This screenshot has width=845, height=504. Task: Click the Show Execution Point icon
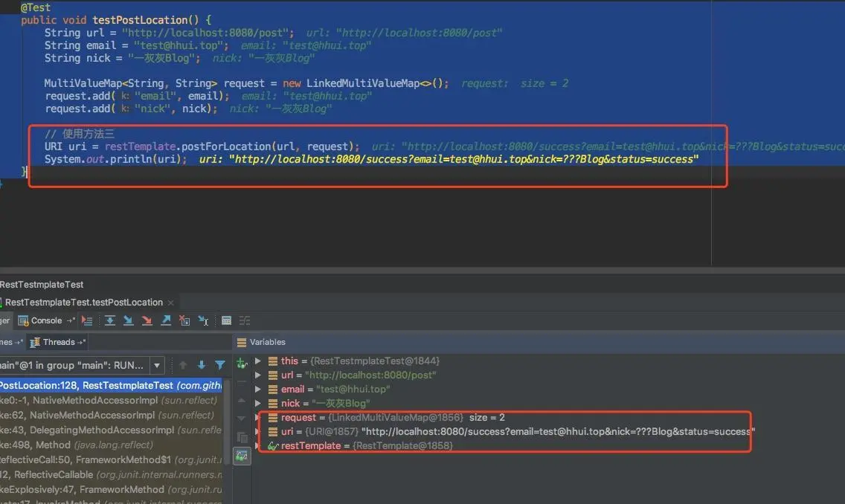[x=87, y=321]
